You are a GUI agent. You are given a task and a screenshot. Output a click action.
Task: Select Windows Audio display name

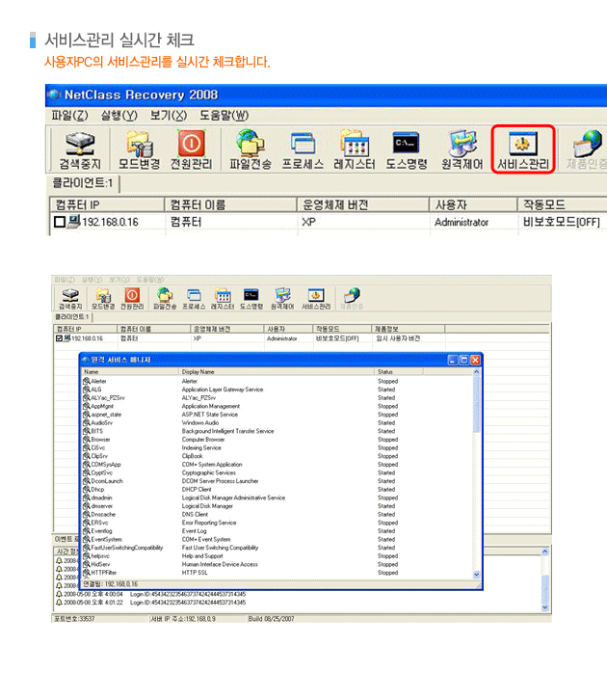[199, 422]
